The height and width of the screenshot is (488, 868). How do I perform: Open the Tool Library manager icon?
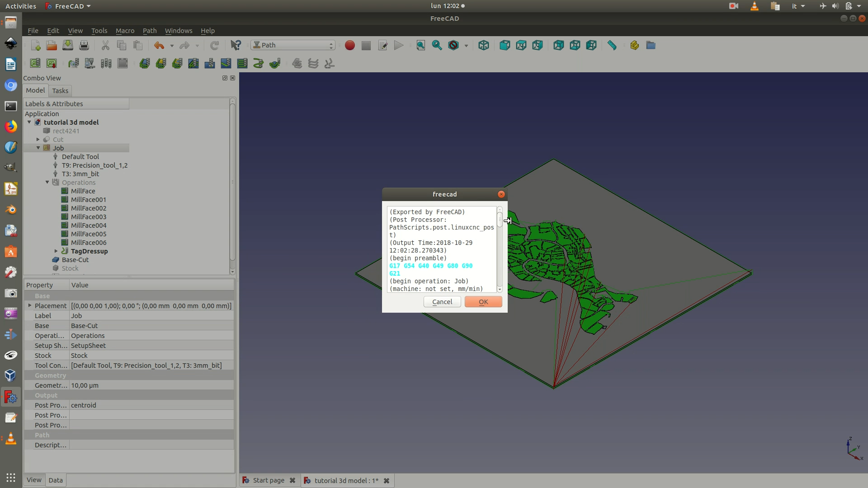pyautogui.click(x=106, y=63)
